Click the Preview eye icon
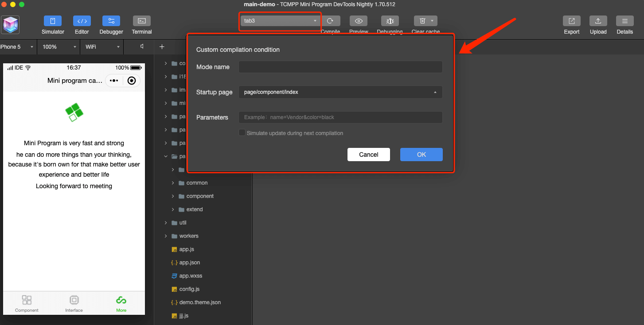 pos(359,21)
